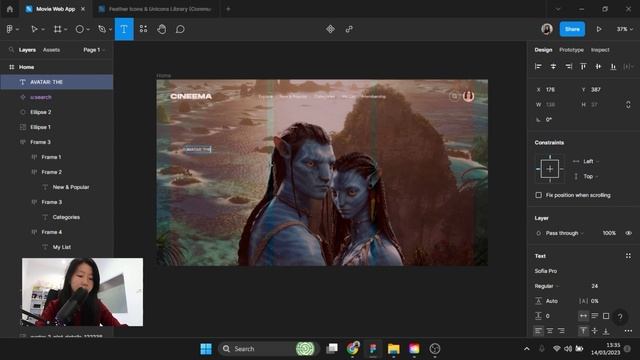Click the user avatar in toolbar
The height and width of the screenshot is (360, 640).
coord(547,29)
